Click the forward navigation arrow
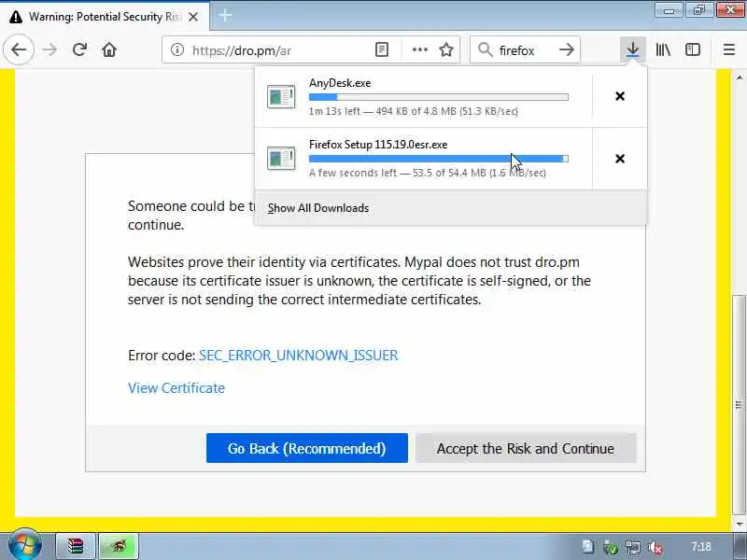The height and width of the screenshot is (560, 747). click(x=49, y=49)
